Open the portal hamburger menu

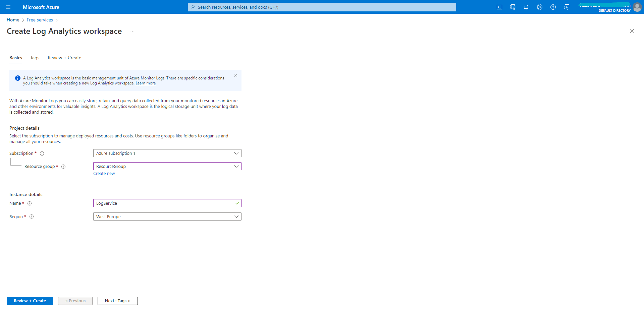pyautogui.click(x=8, y=7)
